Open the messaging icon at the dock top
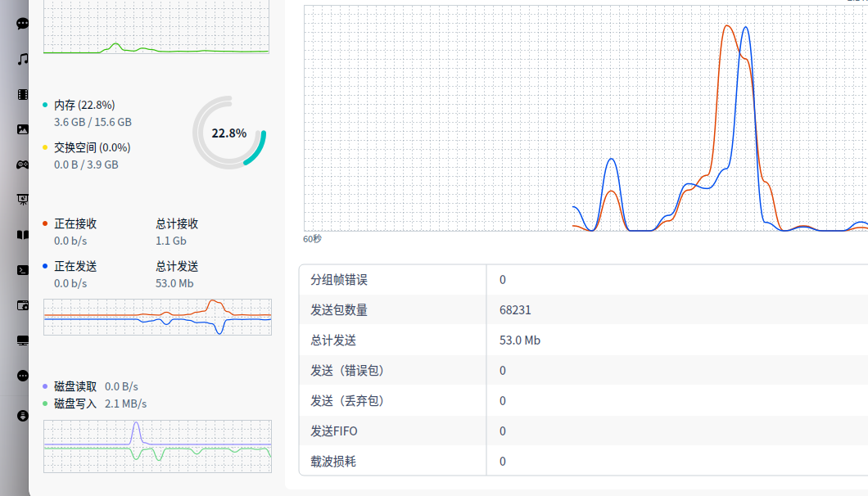 22,23
